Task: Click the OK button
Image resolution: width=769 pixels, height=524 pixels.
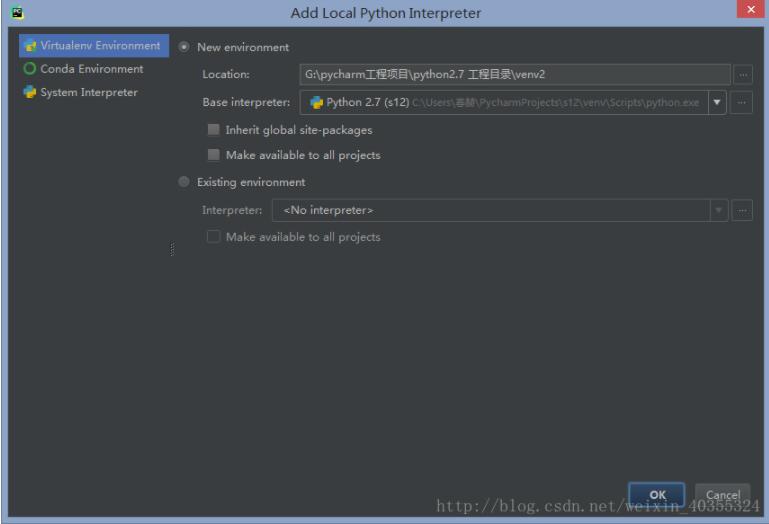Action: coord(657,495)
